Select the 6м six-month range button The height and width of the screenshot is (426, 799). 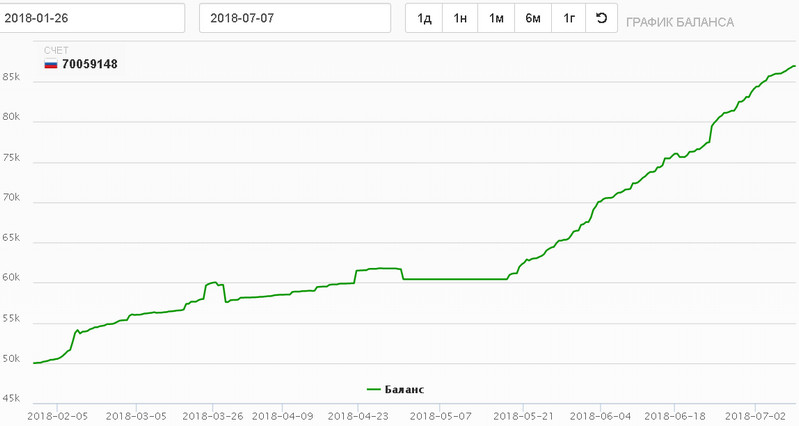[x=533, y=18]
